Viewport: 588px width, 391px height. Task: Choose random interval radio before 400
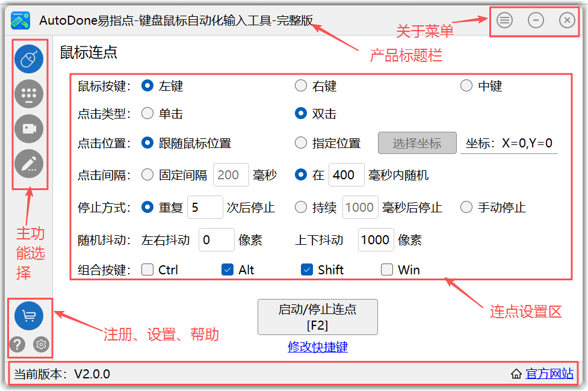301,174
